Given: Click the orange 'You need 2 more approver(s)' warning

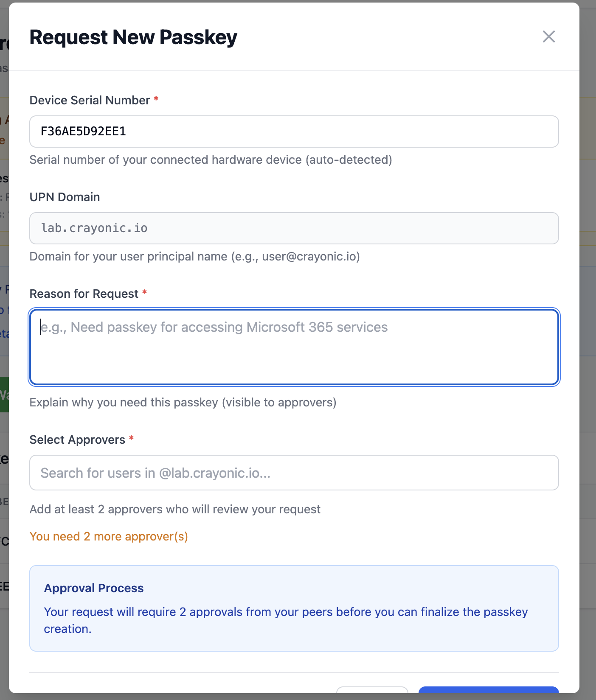Looking at the screenshot, I should [x=109, y=536].
